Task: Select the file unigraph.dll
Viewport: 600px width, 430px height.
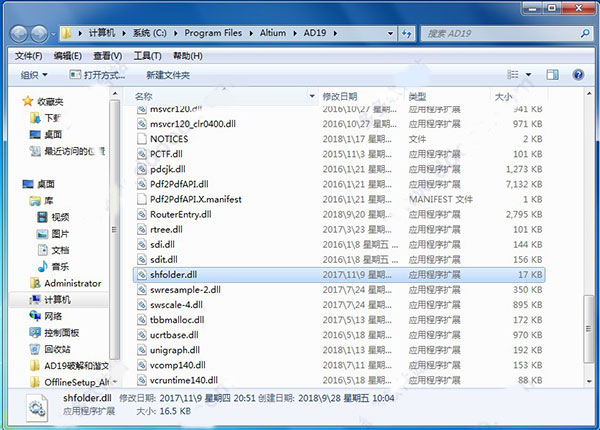Action: tap(174, 350)
